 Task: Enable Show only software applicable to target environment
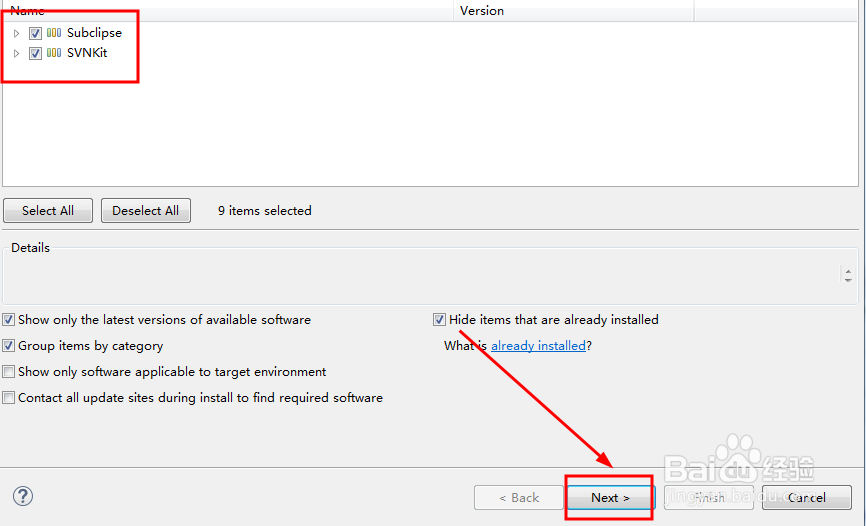(x=8, y=371)
